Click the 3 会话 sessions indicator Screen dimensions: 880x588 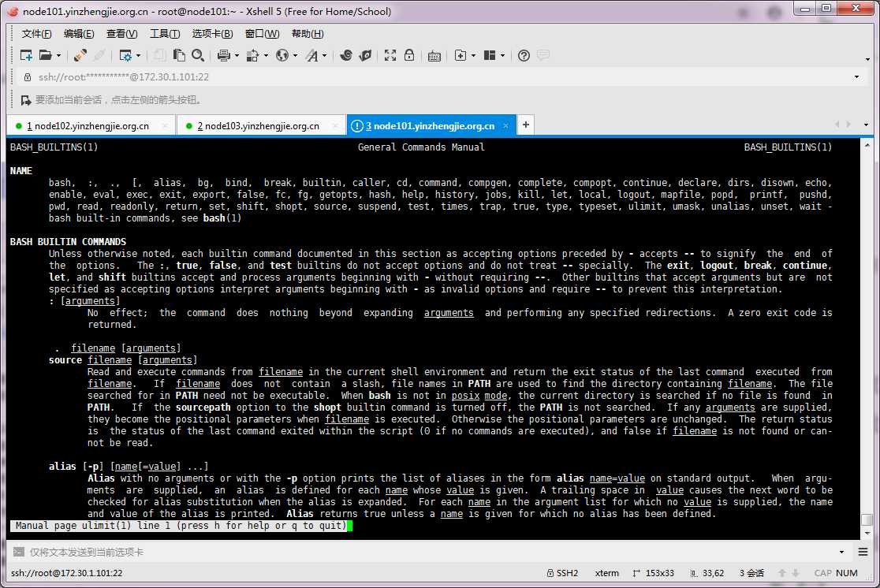[751, 573]
